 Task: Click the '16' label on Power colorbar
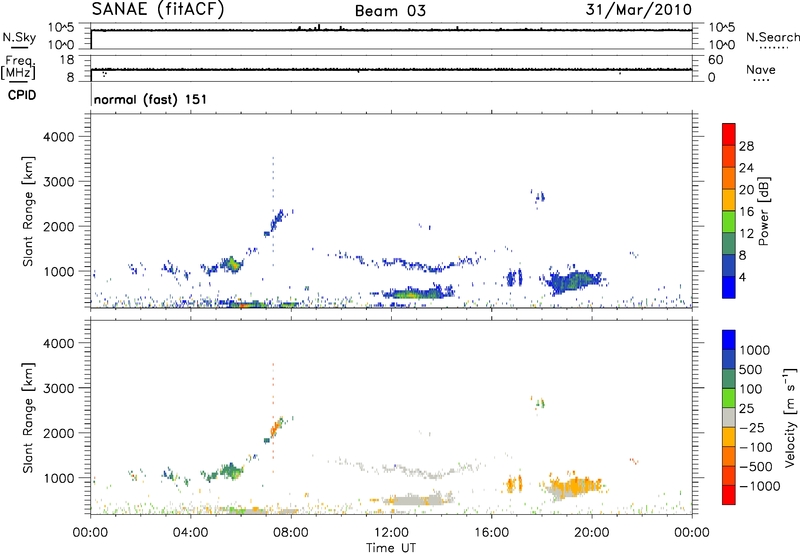tap(746, 212)
